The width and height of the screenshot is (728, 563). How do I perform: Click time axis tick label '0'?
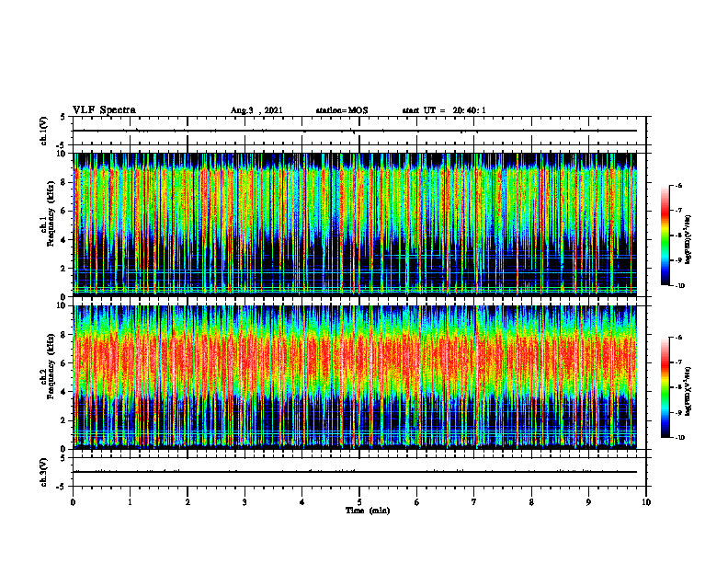(x=73, y=502)
